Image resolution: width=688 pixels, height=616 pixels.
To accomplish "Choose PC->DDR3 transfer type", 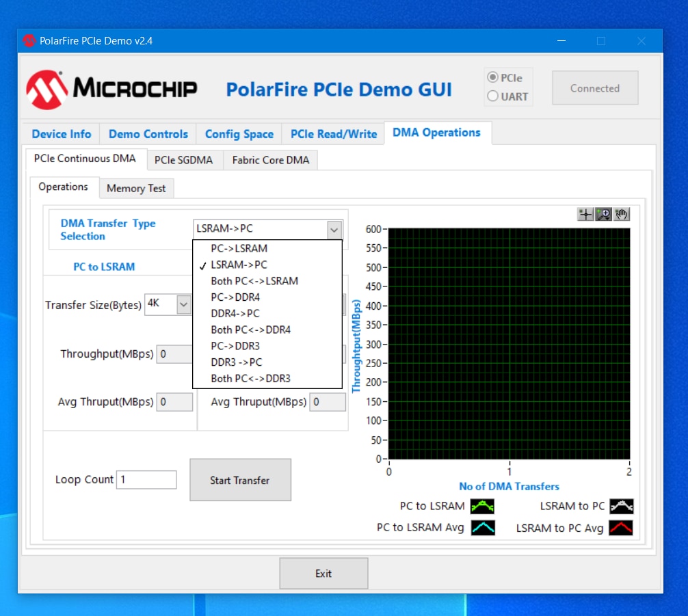I will pos(267,346).
